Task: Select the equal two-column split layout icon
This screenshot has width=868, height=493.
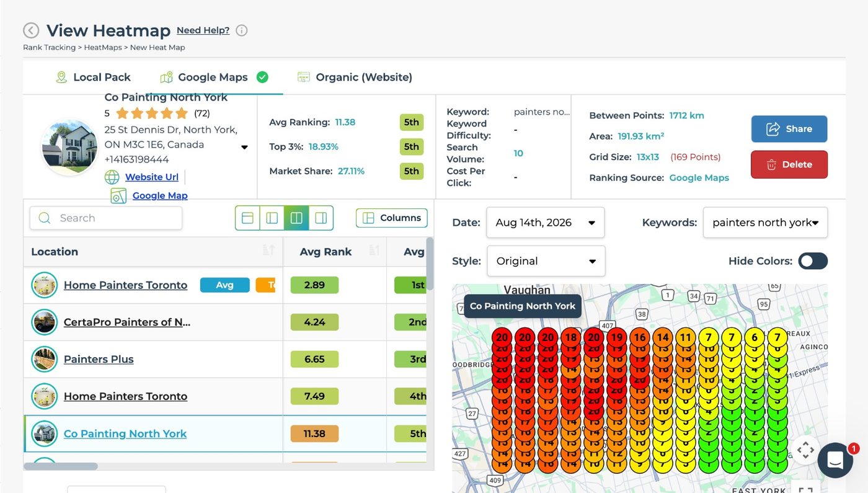Action: [296, 218]
